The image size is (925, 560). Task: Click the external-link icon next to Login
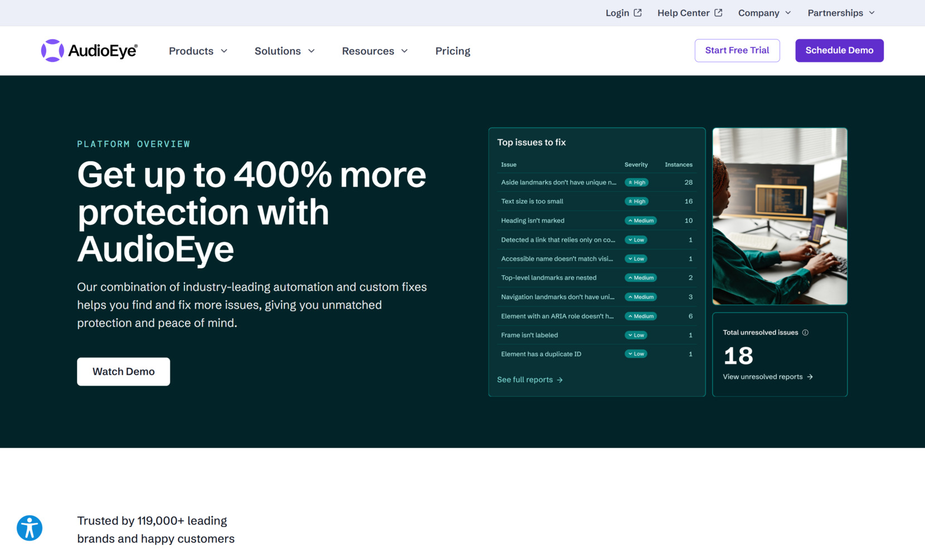click(x=638, y=12)
